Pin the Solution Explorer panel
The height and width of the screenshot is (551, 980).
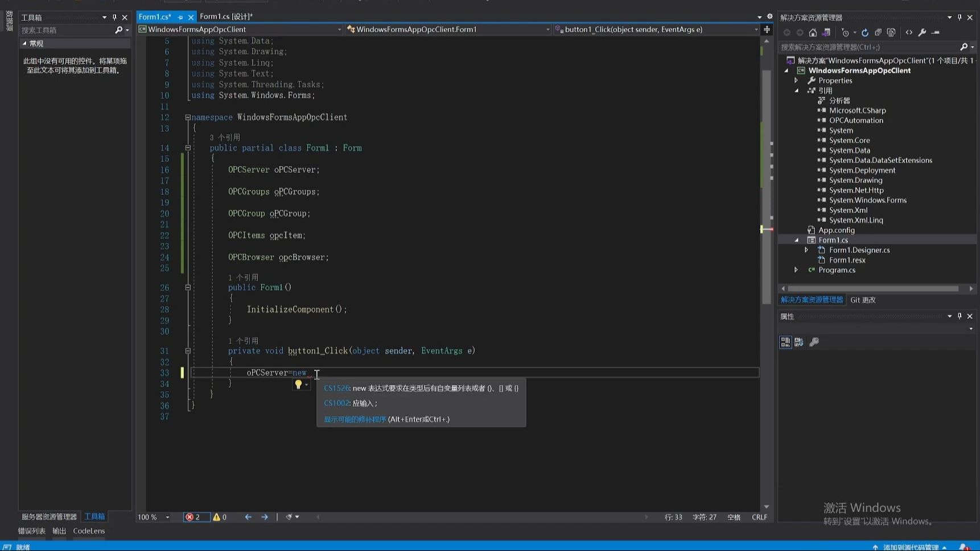(x=960, y=18)
